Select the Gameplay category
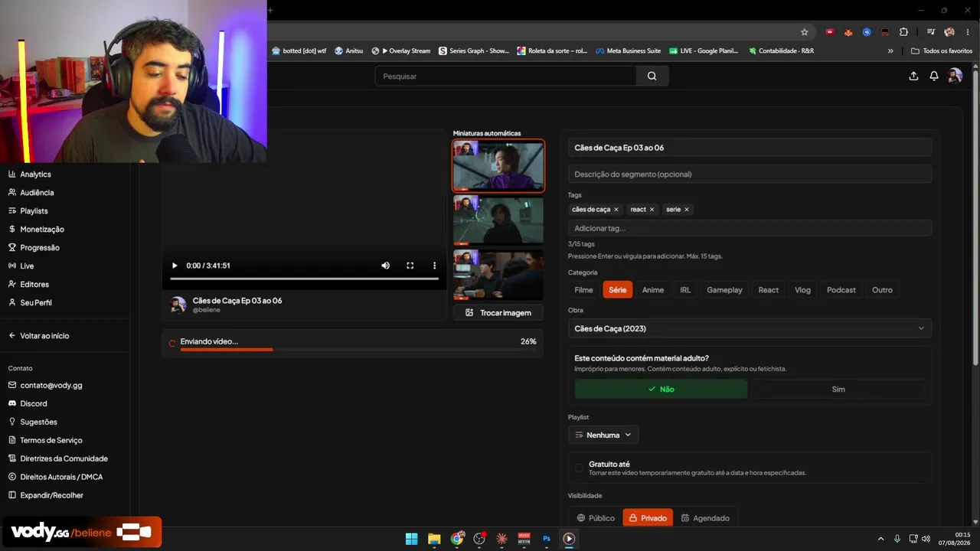This screenshot has height=551, width=980. (x=724, y=290)
